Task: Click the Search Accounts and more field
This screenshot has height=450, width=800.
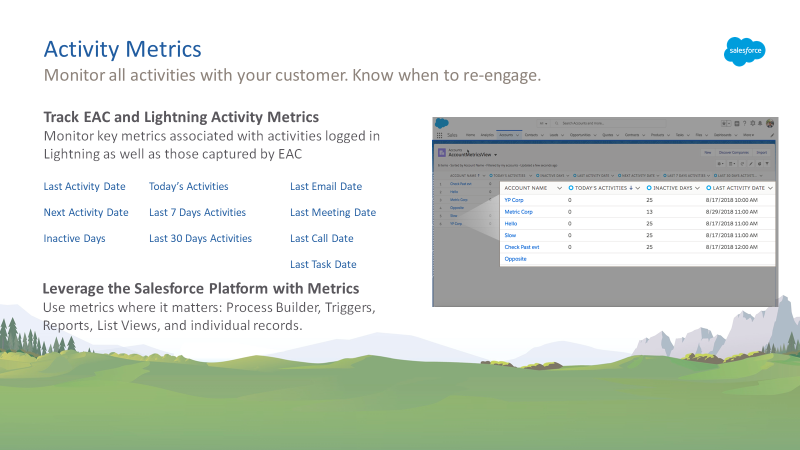Action: pos(609,123)
